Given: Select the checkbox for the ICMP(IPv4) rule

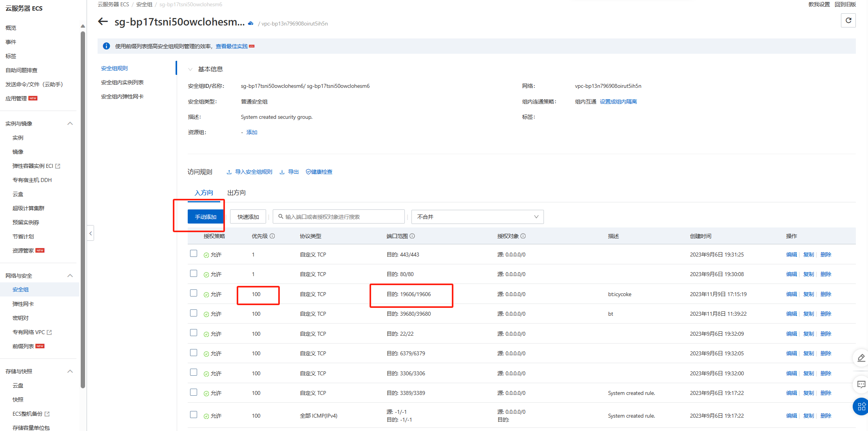Looking at the screenshot, I should 194,415.
